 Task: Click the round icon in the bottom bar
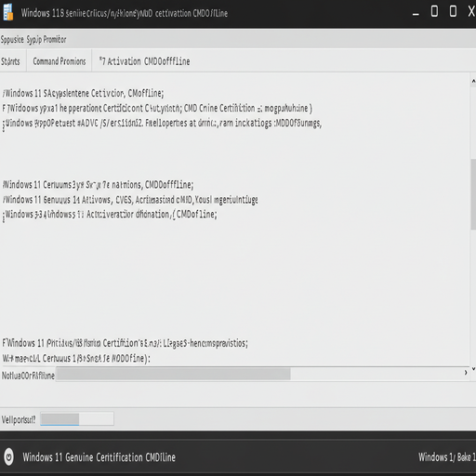[x=8, y=456]
